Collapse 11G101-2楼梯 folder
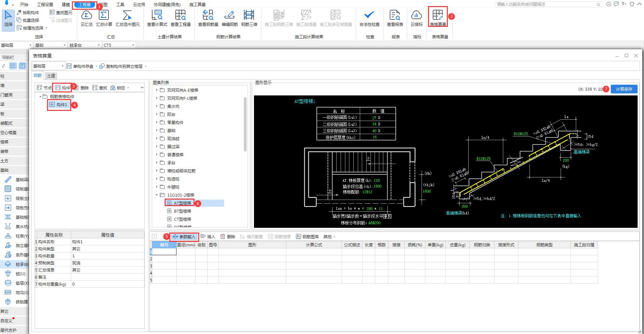This screenshot has height=334, width=644. coord(157,195)
